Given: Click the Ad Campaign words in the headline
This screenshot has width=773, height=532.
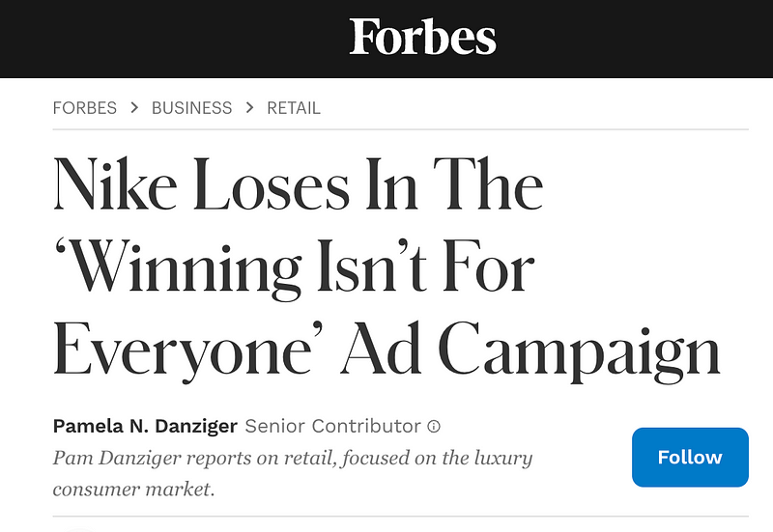Looking at the screenshot, I should [530, 350].
